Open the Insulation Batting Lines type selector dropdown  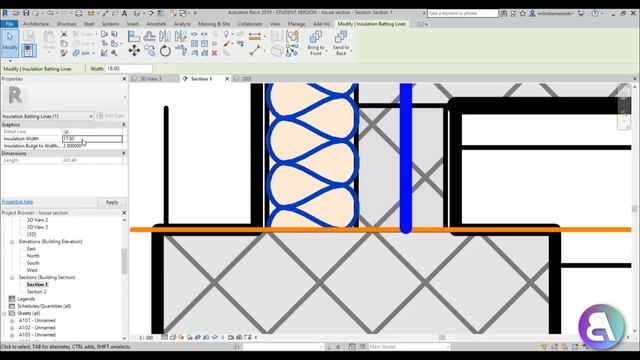pos(90,116)
